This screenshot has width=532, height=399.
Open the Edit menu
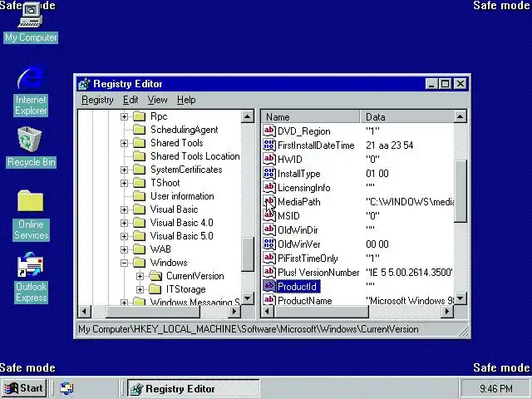pyautogui.click(x=131, y=100)
